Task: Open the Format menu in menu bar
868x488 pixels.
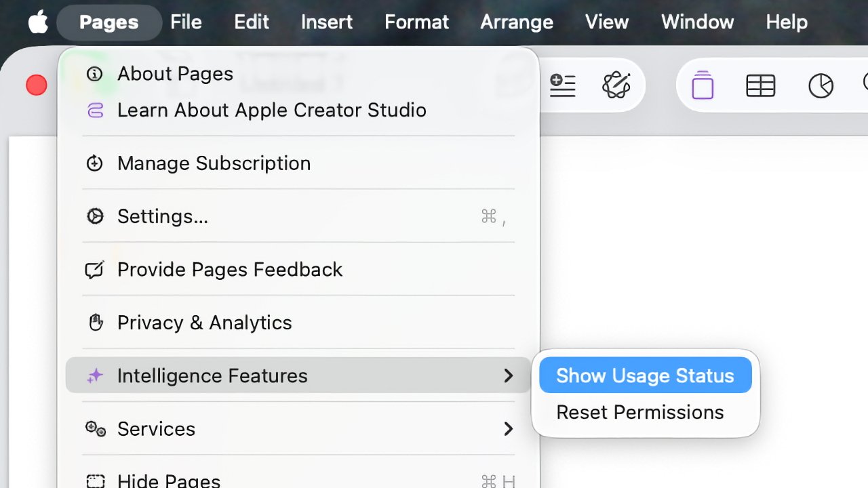Action: [416, 22]
